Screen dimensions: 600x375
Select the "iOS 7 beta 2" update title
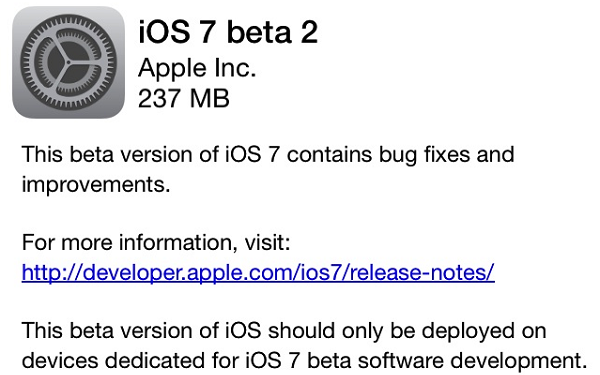pyautogui.click(x=228, y=32)
